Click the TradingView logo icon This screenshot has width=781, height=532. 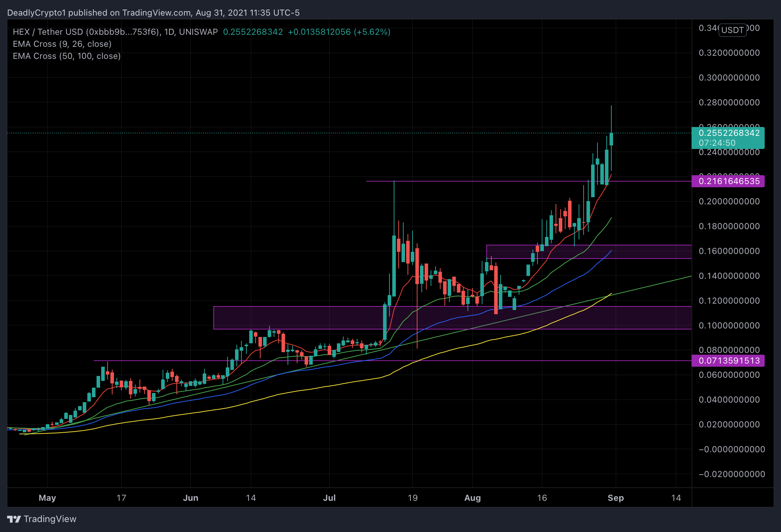(14, 519)
